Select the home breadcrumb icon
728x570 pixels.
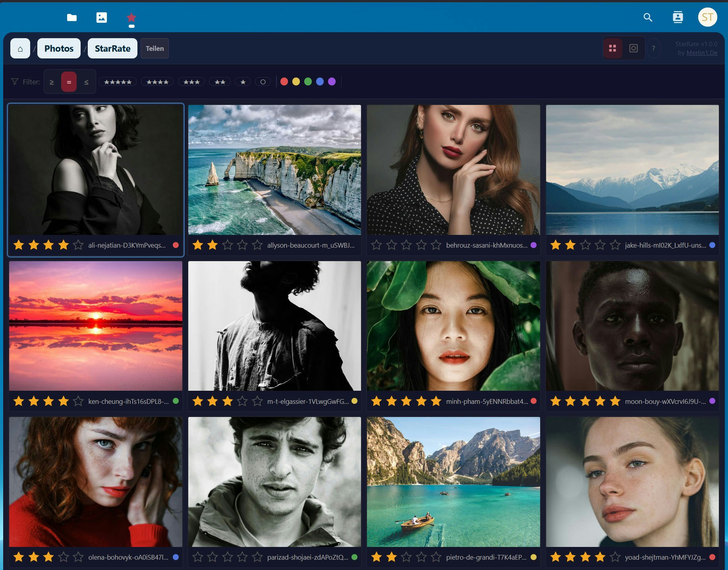point(20,48)
